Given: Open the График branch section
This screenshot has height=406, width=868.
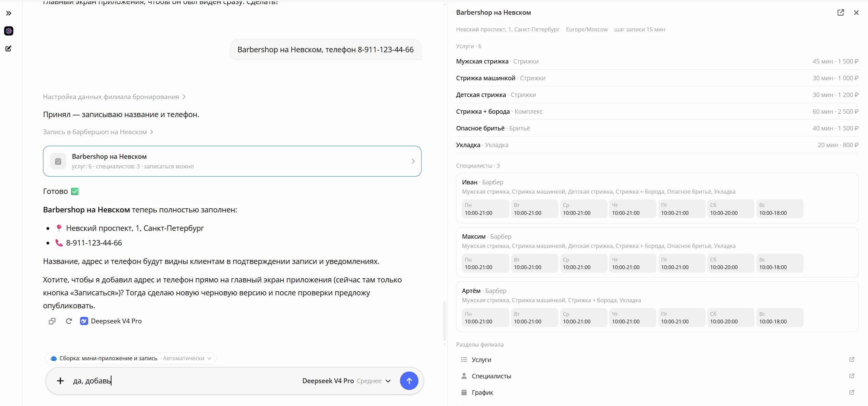Looking at the screenshot, I should coord(657,392).
